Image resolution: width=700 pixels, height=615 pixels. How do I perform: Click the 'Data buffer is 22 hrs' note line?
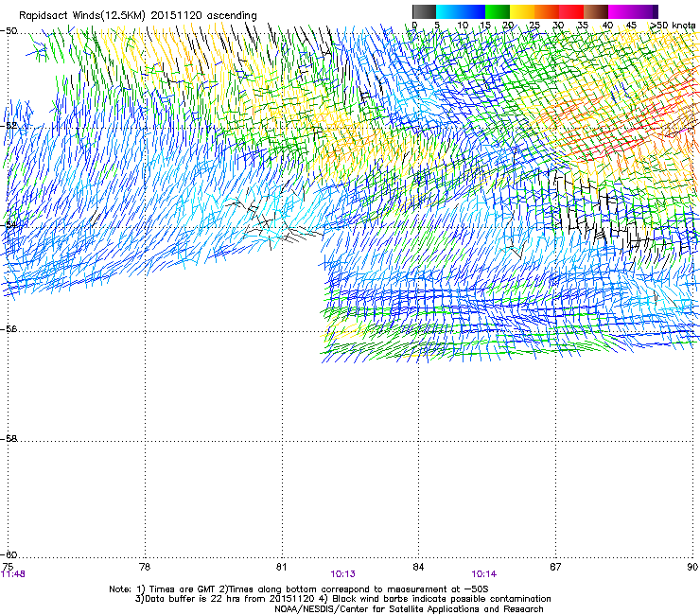coord(342,599)
